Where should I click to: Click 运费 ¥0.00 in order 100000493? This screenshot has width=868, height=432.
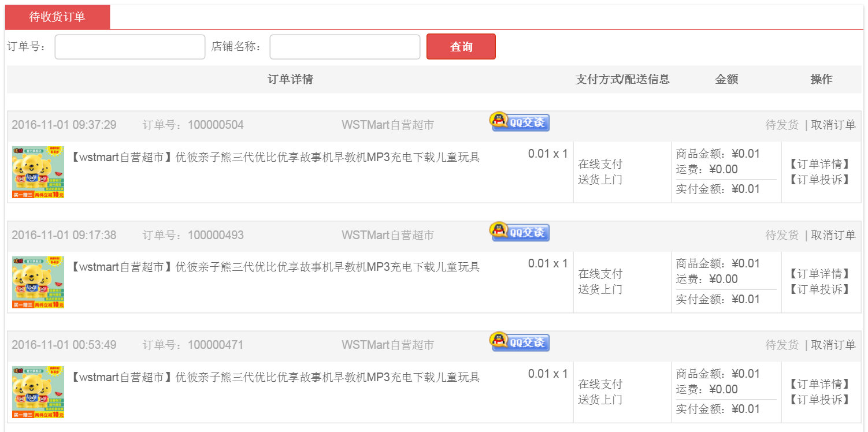707,279
